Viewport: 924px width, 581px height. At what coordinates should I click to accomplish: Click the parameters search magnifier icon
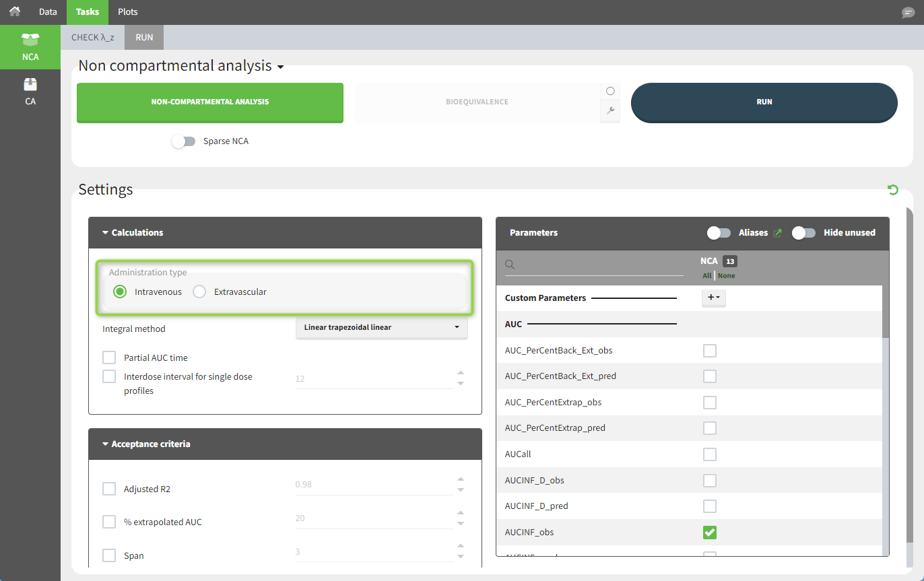pos(510,265)
